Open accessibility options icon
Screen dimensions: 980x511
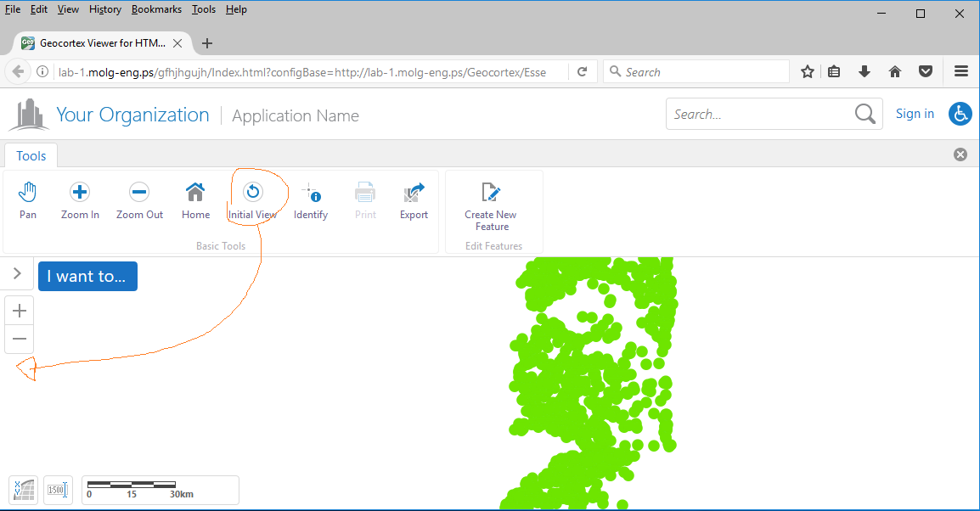[960, 114]
